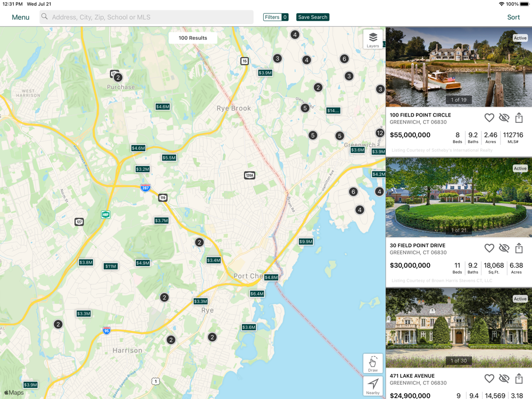Focus the Address, City, Zip search field
Viewport: 532px width, 399px height.
(x=146, y=17)
